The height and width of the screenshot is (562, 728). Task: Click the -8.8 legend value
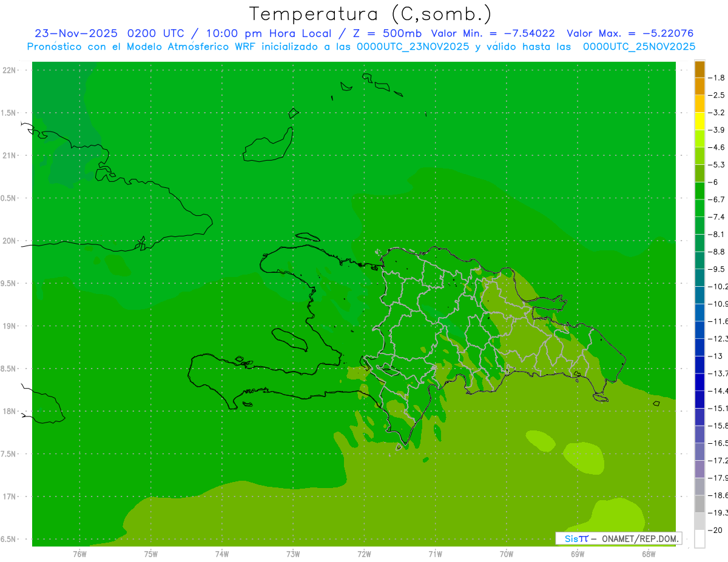tap(717, 252)
